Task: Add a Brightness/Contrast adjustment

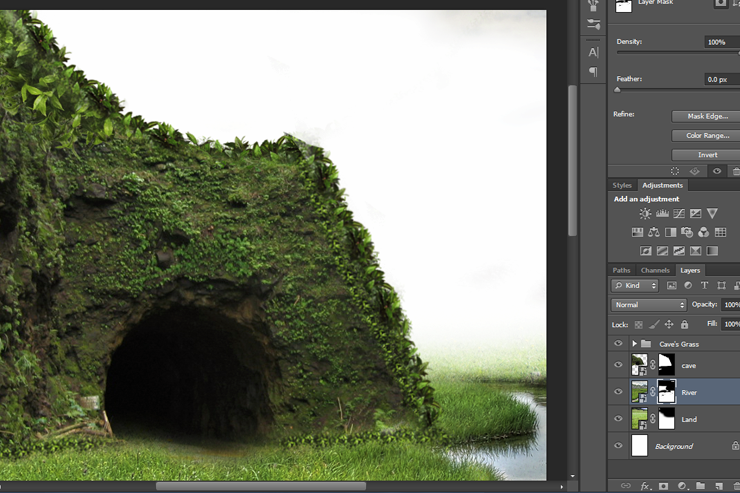Action: tap(645, 214)
